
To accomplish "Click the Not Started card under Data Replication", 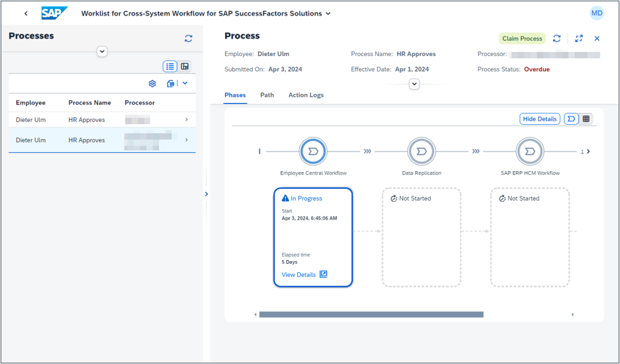I will [x=422, y=237].
